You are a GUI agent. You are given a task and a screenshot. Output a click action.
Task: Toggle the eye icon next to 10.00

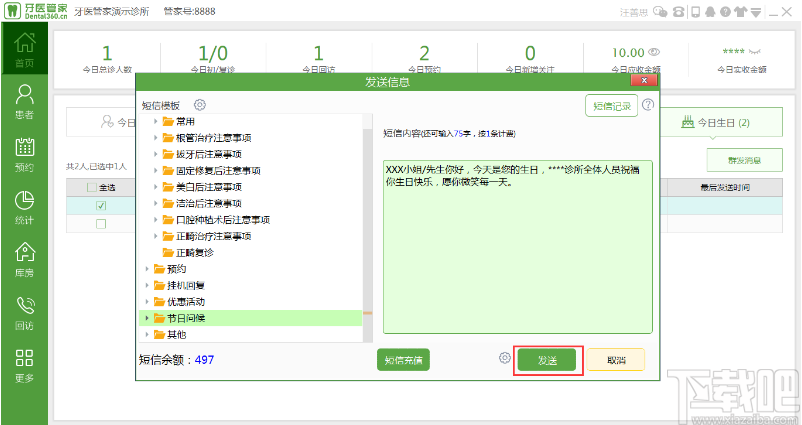point(654,52)
